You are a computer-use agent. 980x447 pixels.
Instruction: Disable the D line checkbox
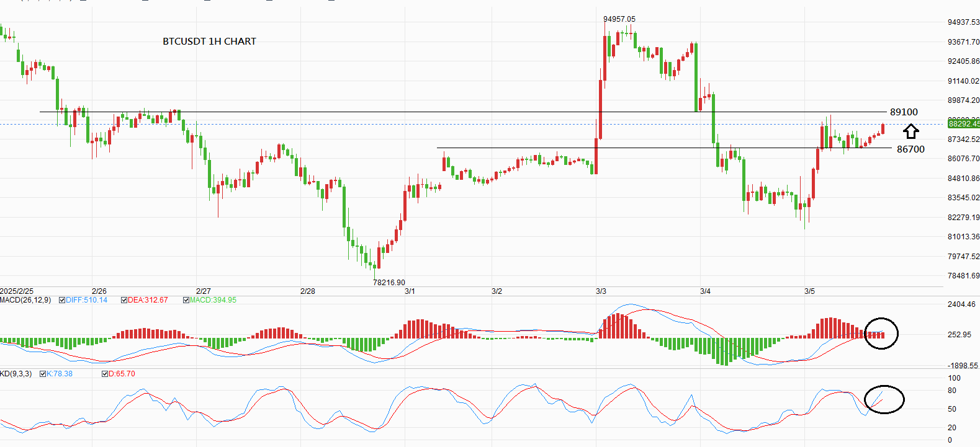click(105, 374)
